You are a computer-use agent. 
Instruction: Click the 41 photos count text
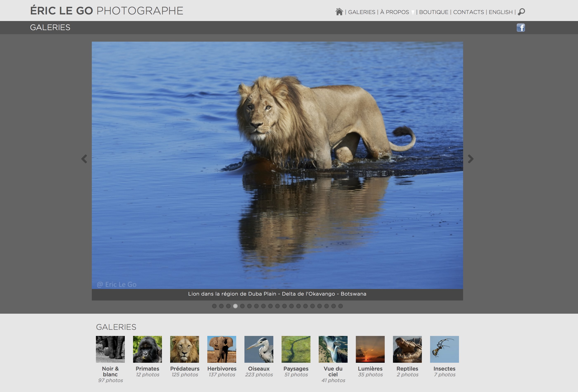[x=333, y=380]
